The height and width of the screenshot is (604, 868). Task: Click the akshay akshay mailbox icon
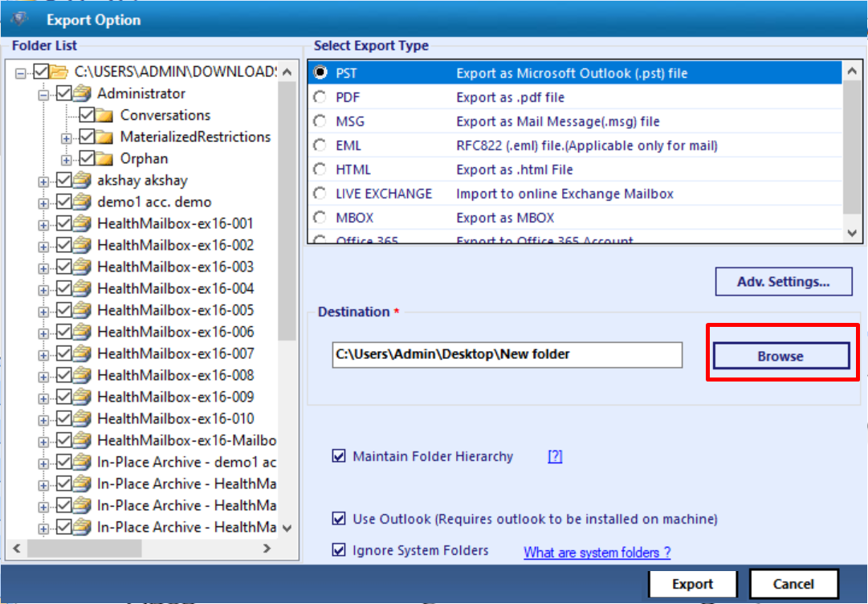84,181
